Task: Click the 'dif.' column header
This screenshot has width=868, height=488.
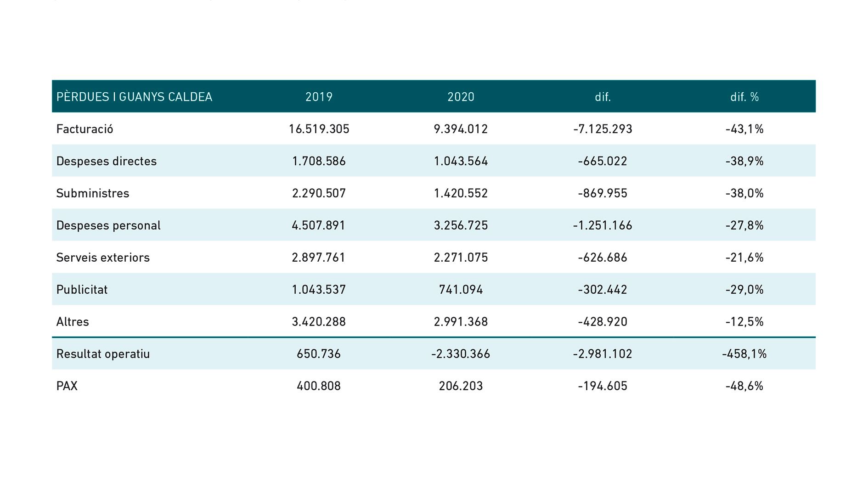Action: [603, 97]
